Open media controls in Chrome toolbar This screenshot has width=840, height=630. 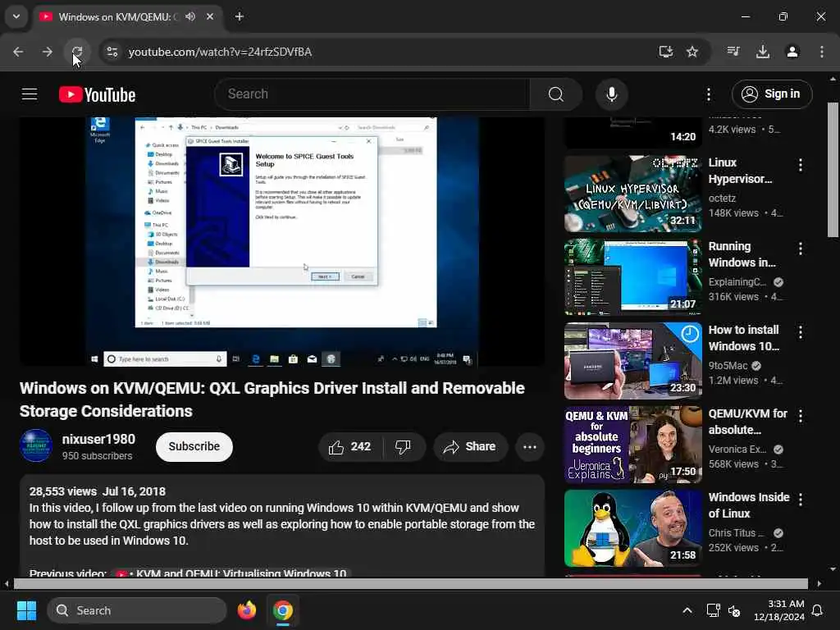point(733,52)
